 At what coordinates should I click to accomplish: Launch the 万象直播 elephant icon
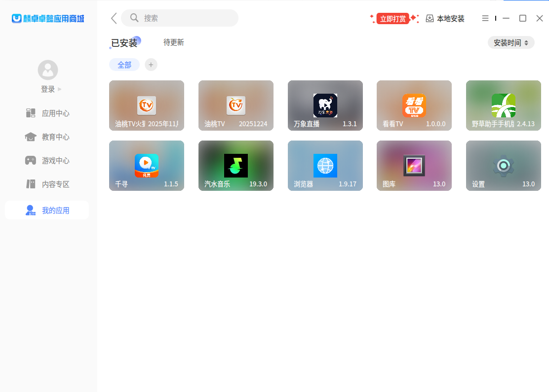(x=325, y=105)
